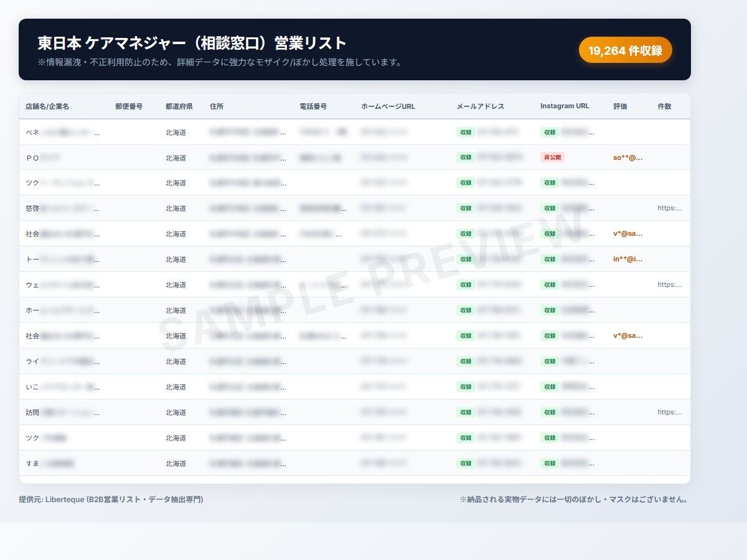Click the Instagram 収録 badge in the ベネ row
This screenshot has height=560, width=747.
[550, 132]
